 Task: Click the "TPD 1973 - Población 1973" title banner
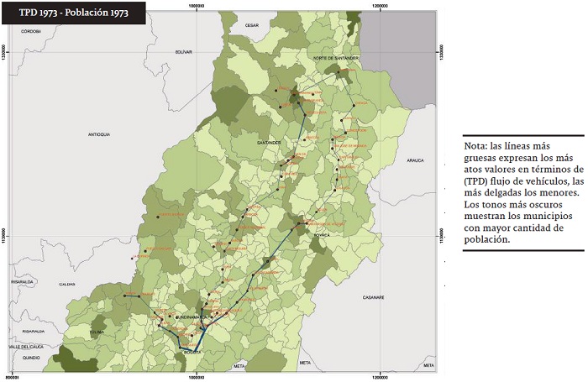(73, 13)
